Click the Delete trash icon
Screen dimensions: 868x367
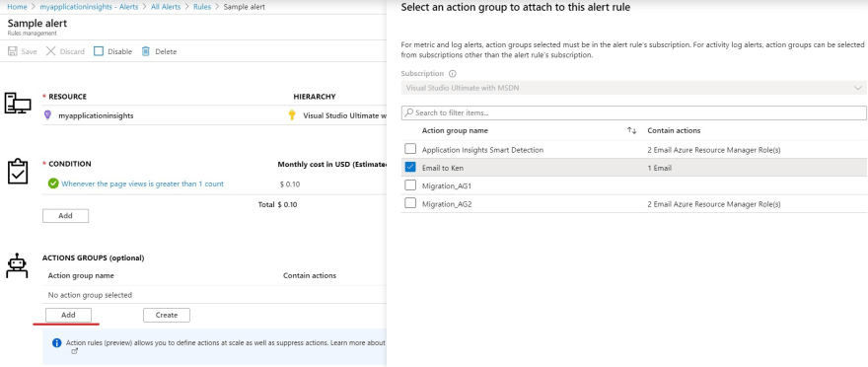[146, 51]
